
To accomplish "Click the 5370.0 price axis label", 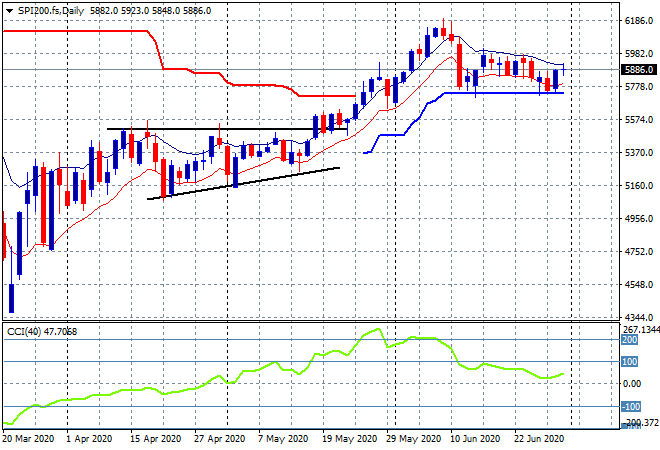I will (x=639, y=152).
